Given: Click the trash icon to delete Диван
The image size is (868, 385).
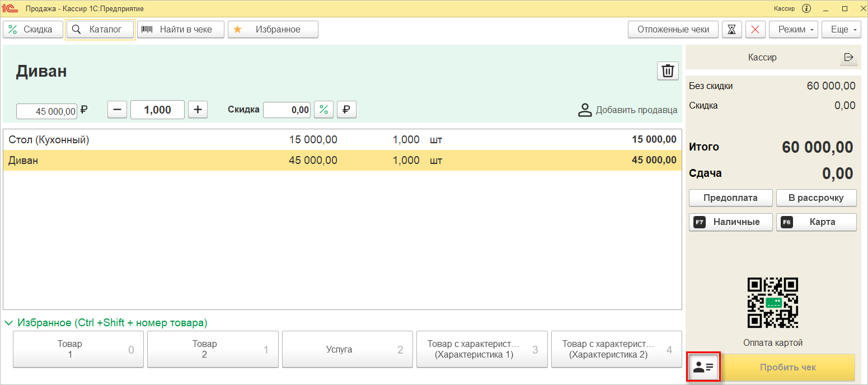Looking at the screenshot, I should tap(668, 71).
